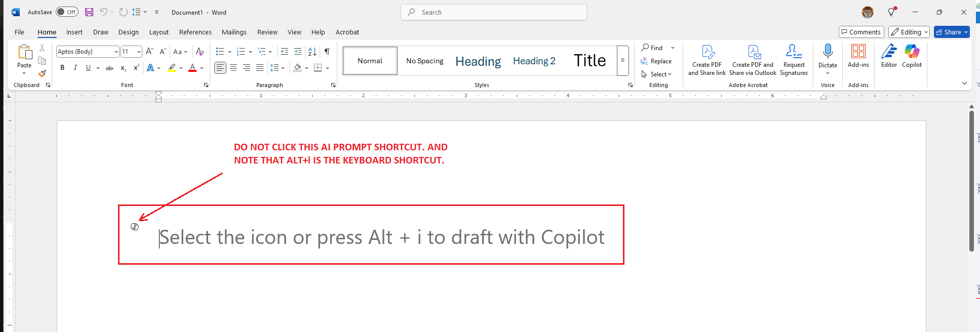The height and width of the screenshot is (332, 980).
Task: Expand the Styles gallery
Action: point(623,61)
